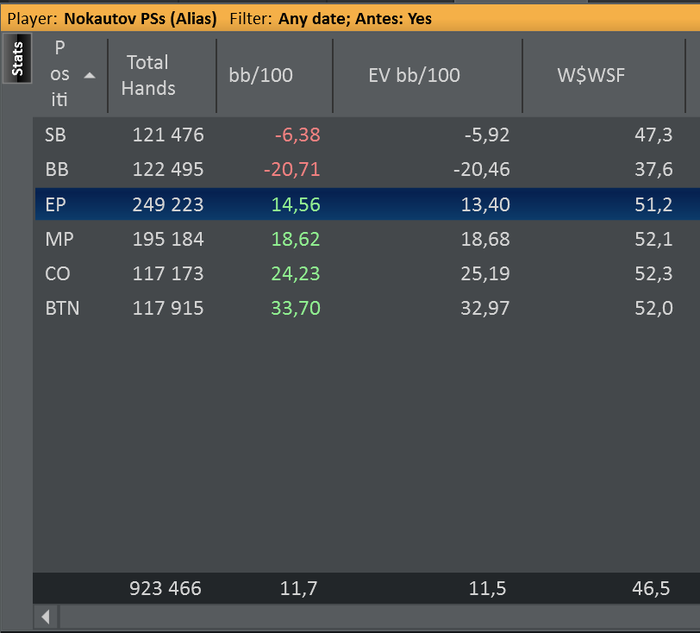Click the Stats vertical tab
This screenshot has height=633, width=700.
point(17,59)
